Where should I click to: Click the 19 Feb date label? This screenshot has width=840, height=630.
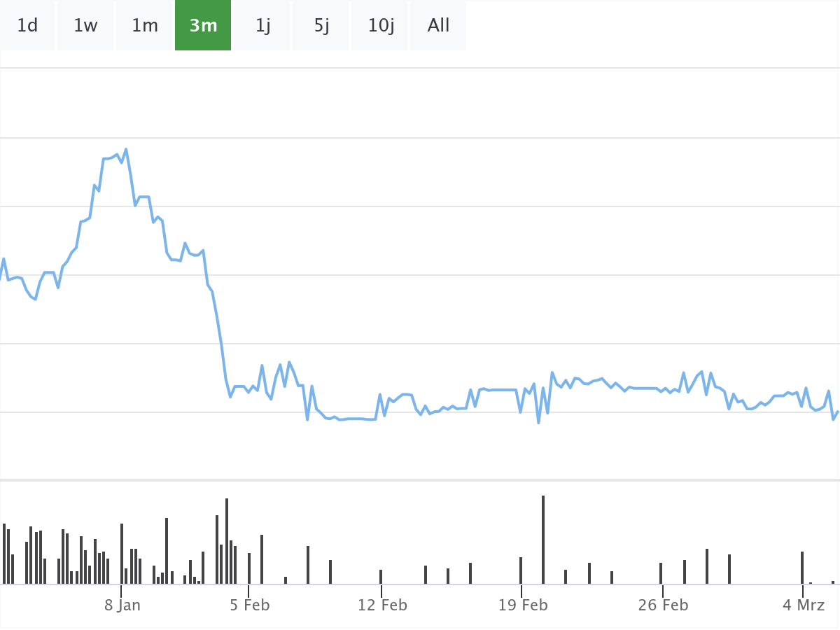tap(523, 605)
